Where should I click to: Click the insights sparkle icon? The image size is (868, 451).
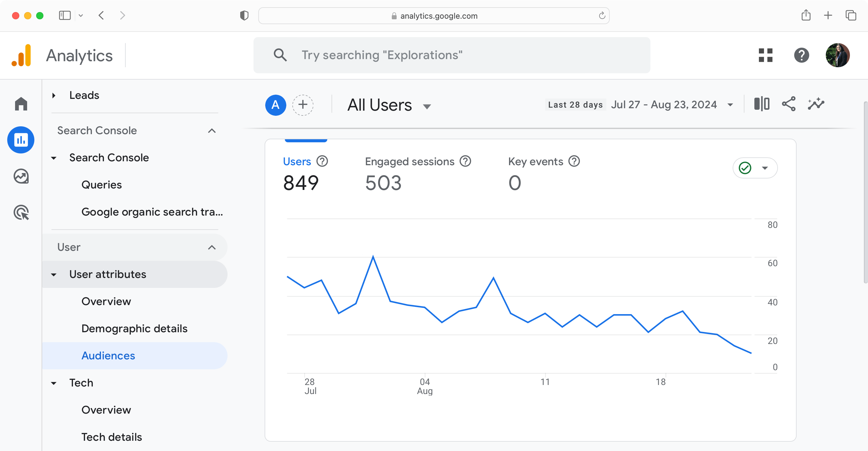point(816,104)
